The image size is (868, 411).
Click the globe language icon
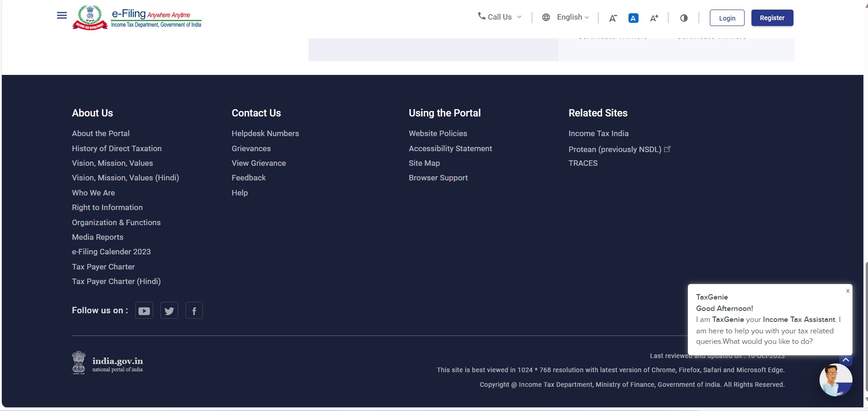(x=546, y=17)
